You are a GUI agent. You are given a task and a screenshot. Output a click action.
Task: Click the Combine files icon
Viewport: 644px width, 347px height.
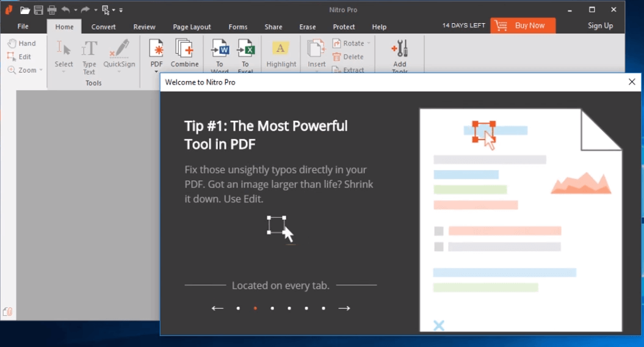point(184,53)
